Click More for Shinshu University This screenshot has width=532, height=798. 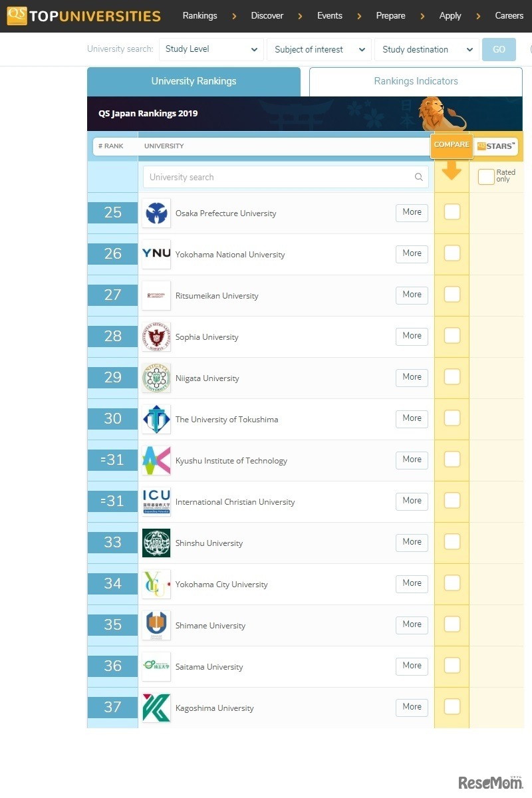click(412, 542)
